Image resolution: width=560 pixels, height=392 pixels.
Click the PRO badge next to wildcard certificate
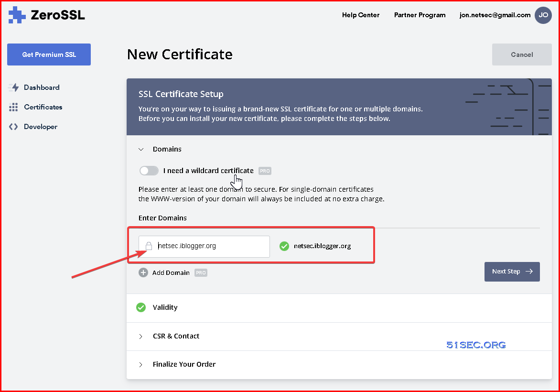(265, 171)
